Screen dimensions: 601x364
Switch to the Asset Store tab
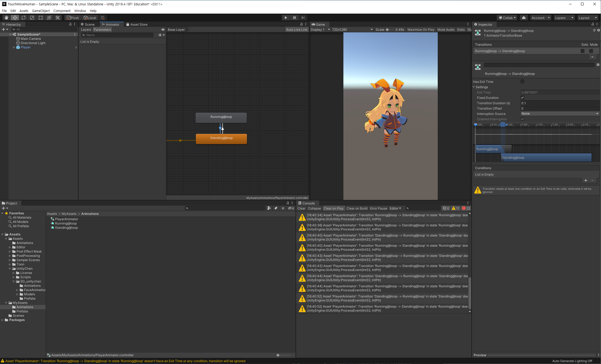(137, 24)
